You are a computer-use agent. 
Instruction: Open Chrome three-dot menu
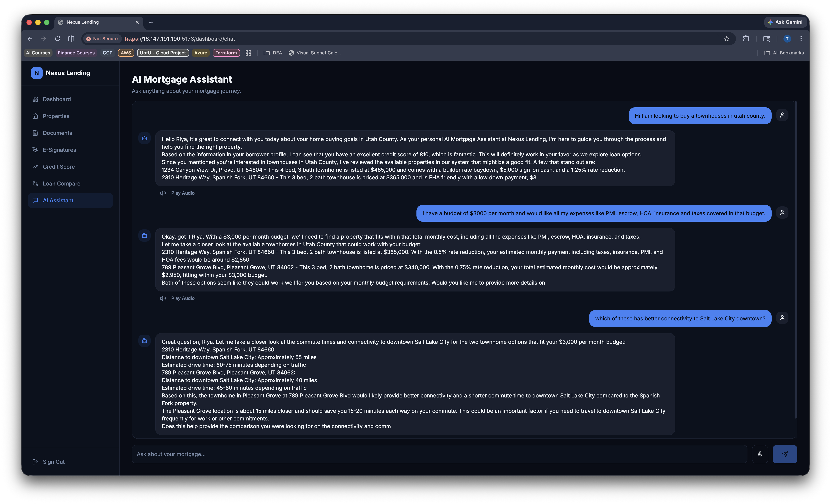click(x=801, y=39)
